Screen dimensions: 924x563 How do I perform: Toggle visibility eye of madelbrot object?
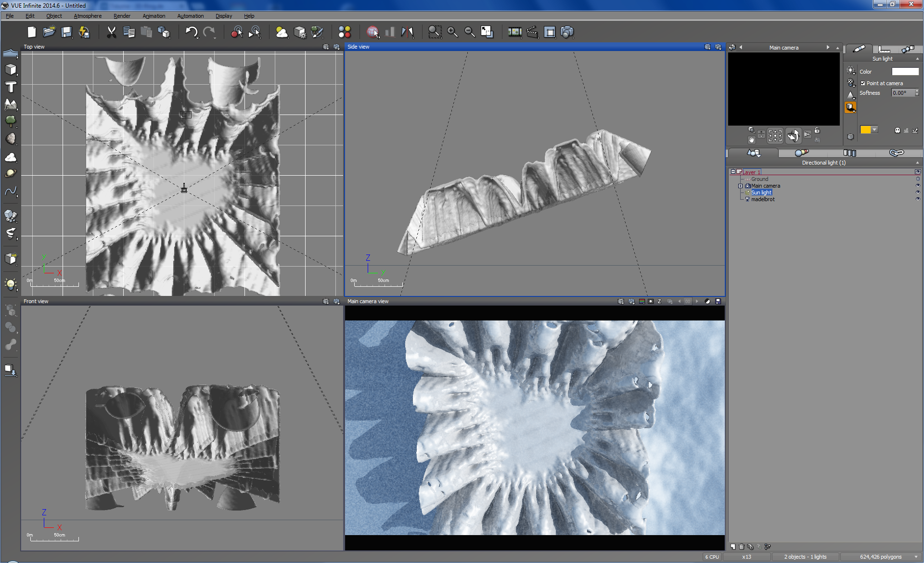tap(917, 199)
